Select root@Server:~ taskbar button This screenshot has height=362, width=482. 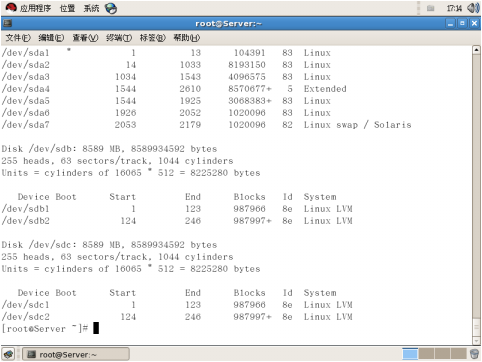(x=76, y=354)
